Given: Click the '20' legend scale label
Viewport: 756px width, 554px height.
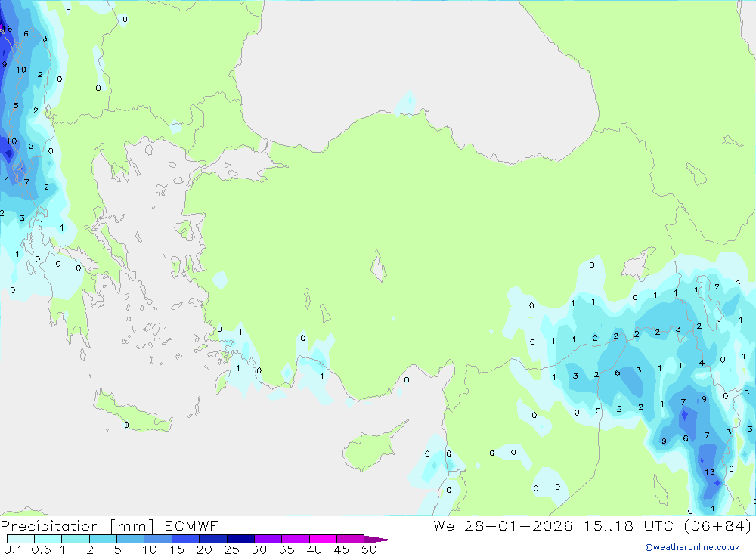Looking at the screenshot, I should [x=204, y=549].
